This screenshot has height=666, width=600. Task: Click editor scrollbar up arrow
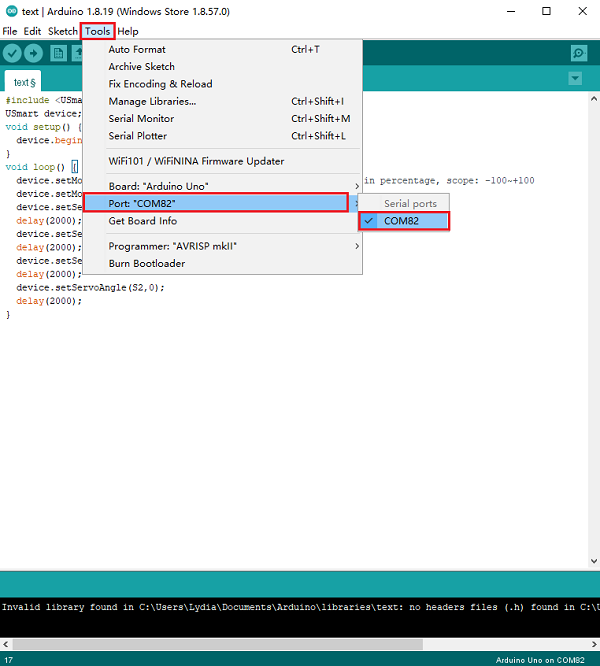594,99
